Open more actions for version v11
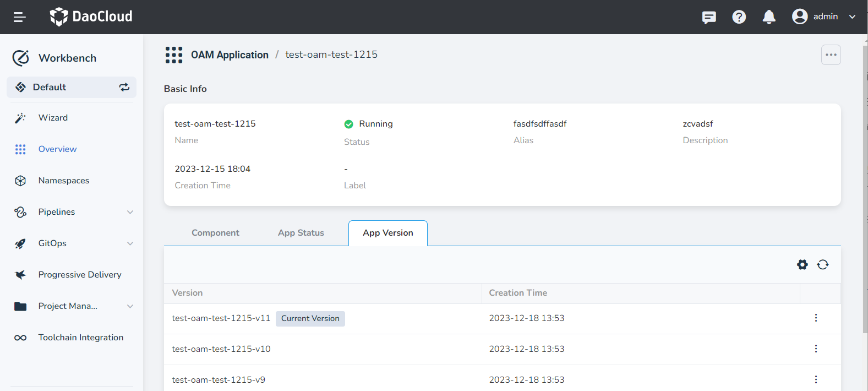 816,318
